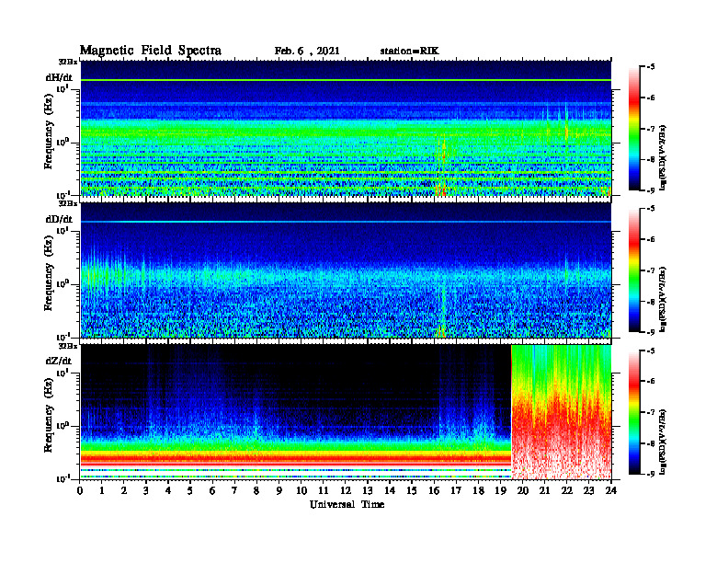Click the "18" tick on the Universal Time axis

click(478, 490)
